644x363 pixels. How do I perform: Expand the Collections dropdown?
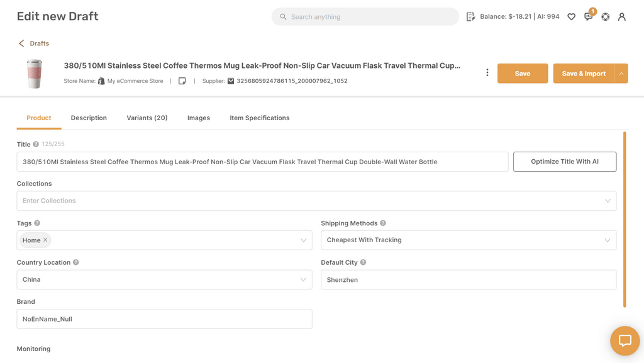(x=608, y=201)
